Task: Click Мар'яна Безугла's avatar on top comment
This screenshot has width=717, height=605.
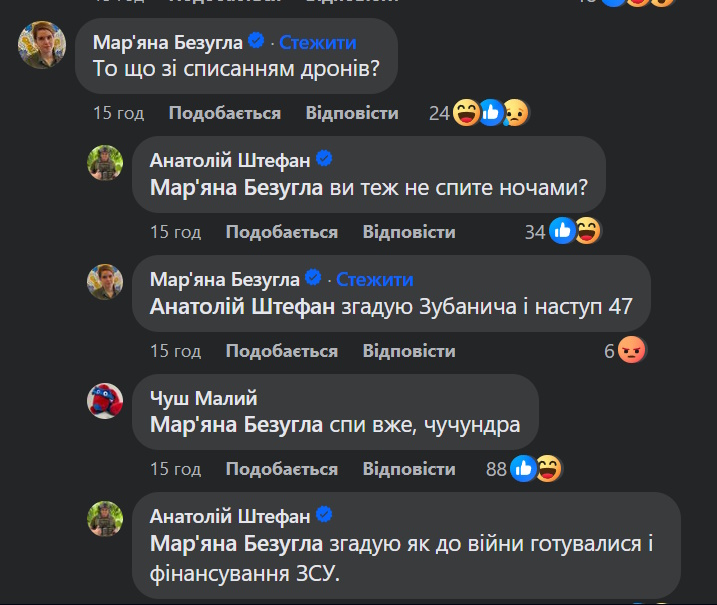Action: coord(43,46)
